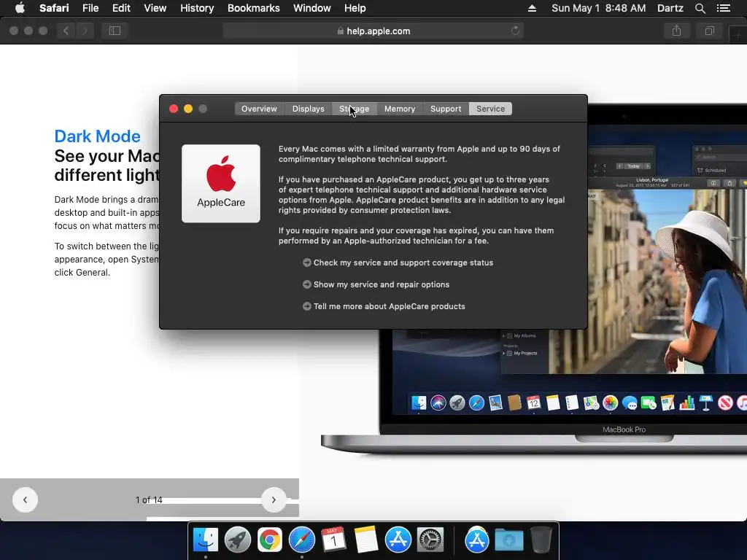Go forward in Safari toolbar
This screenshot has height=560, width=747.
85,31
